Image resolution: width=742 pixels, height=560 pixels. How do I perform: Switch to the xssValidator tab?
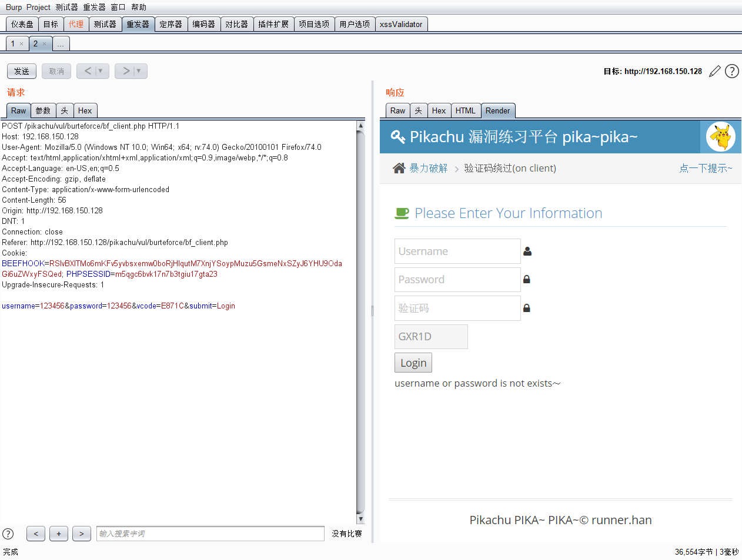pos(401,24)
